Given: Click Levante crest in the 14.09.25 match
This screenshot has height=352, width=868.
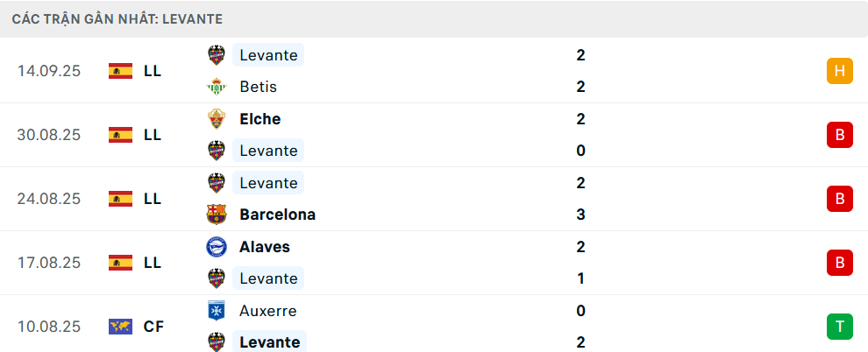Looking at the screenshot, I should [x=216, y=55].
